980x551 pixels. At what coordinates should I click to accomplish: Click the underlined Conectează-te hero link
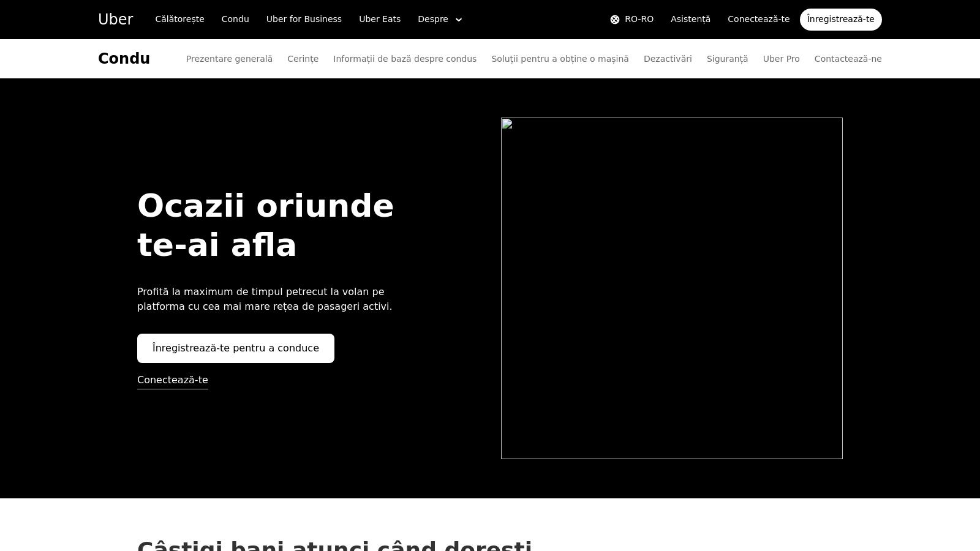[173, 380]
